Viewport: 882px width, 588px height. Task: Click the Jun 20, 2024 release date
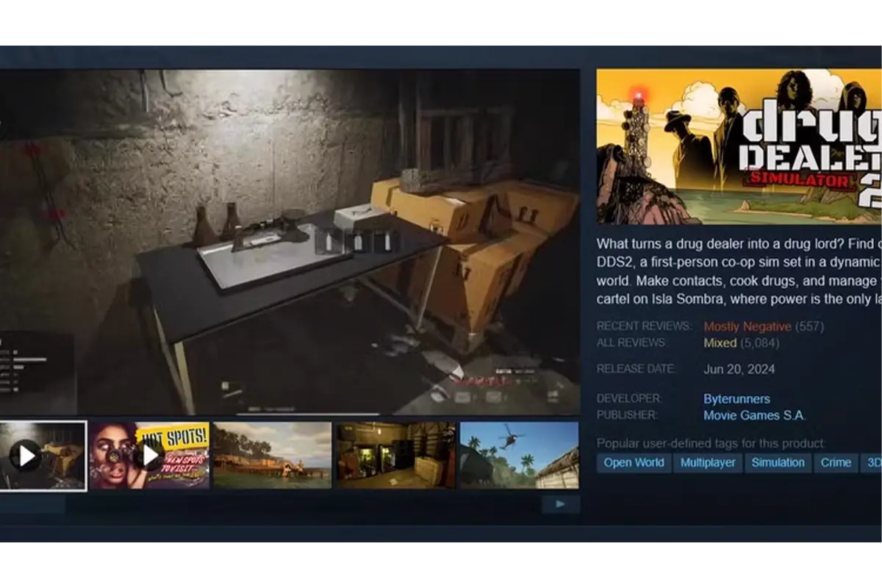[739, 369]
